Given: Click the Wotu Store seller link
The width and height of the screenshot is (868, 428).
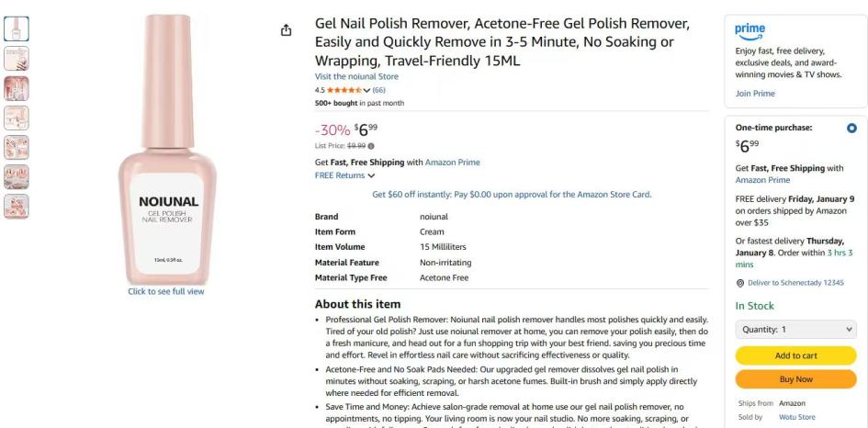Looking at the screenshot, I should click(796, 417).
